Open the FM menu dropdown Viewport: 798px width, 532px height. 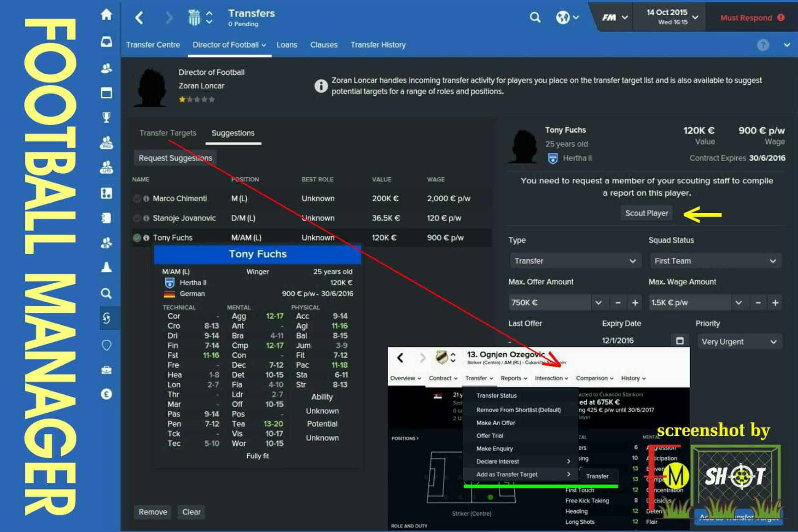click(x=615, y=18)
